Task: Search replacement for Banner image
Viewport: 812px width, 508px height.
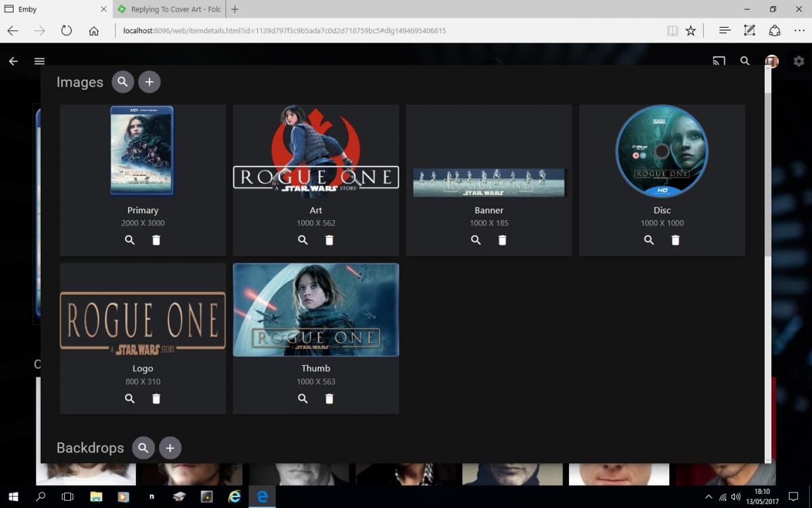Action: click(x=476, y=240)
